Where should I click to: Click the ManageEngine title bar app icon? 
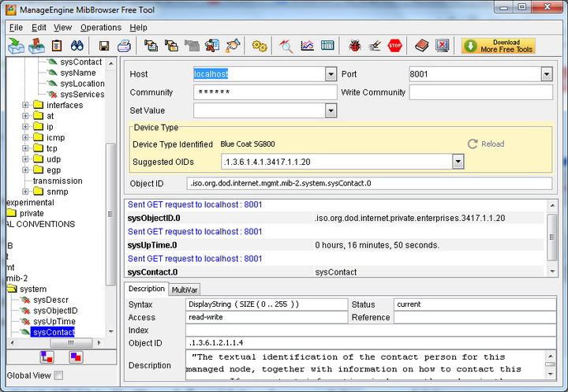[11, 9]
